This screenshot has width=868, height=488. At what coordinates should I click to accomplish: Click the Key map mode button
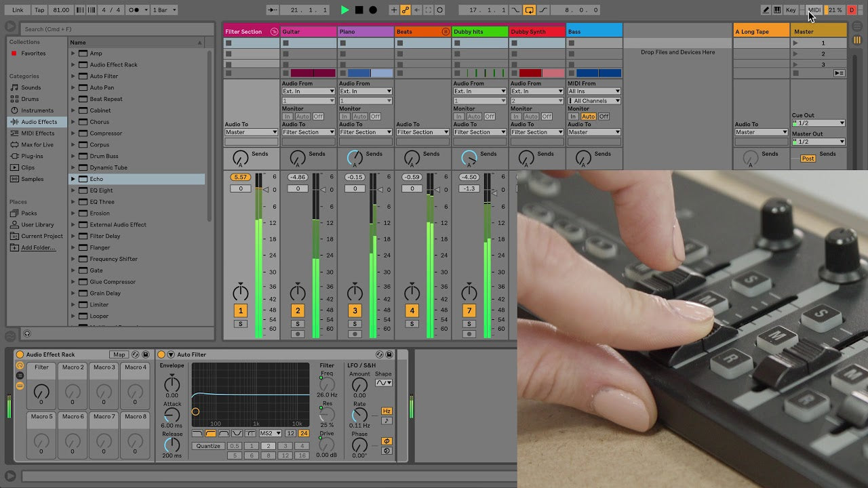click(x=791, y=9)
